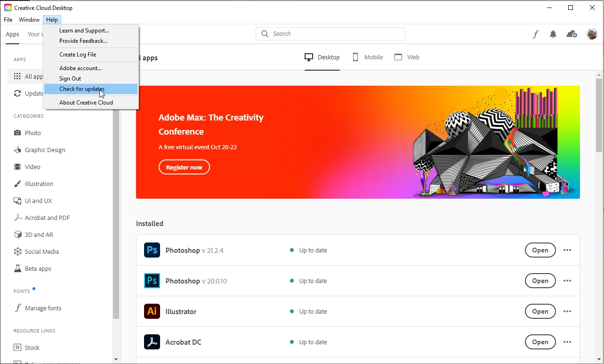Click the main content scroll up arrow
The height and width of the screenshot is (364, 604).
(x=599, y=74)
